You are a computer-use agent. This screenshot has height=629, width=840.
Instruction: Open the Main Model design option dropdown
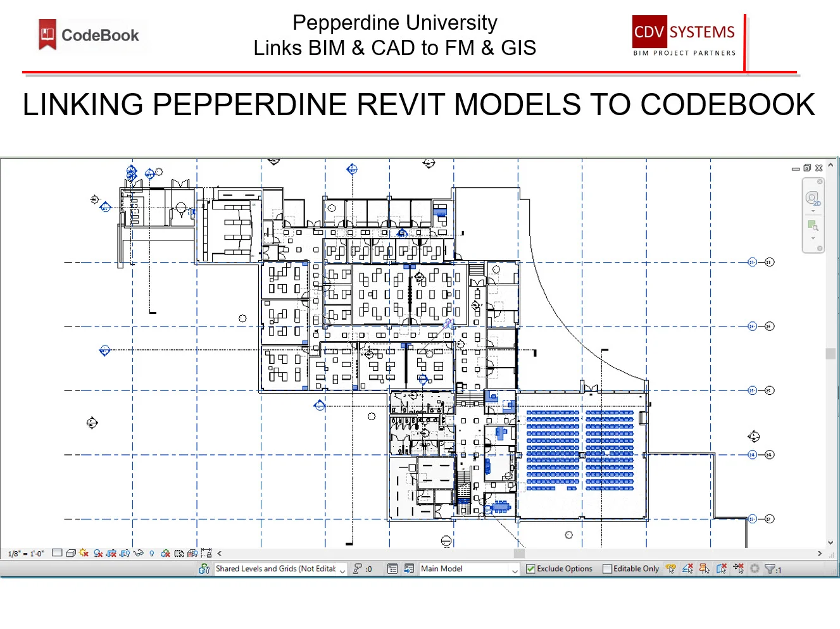pyautogui.click(x=470, y=569)
